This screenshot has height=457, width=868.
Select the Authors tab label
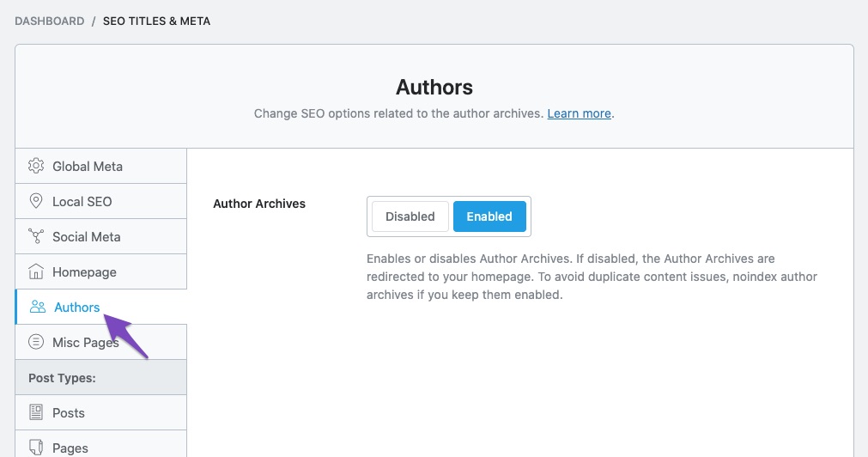(x=77, y=307)
